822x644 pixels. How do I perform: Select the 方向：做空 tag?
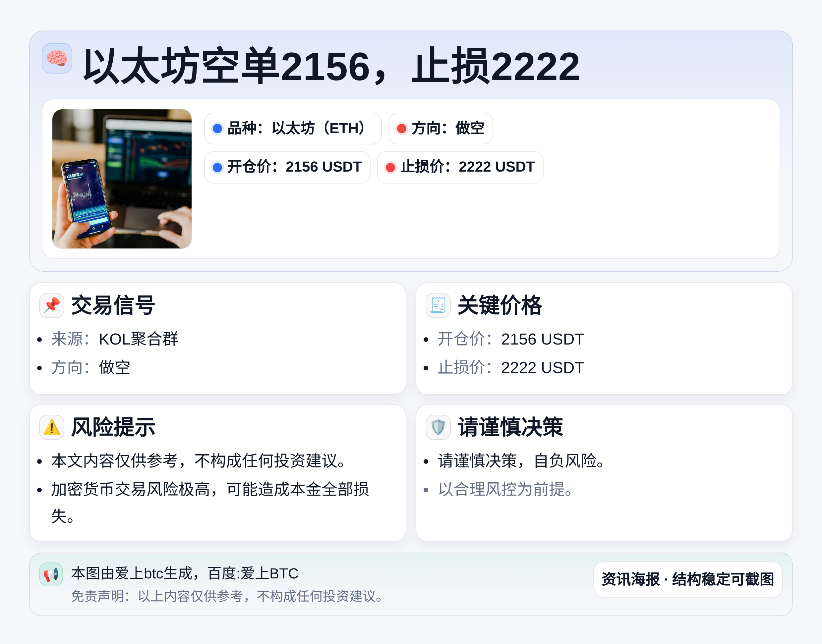(x=440, y=129)
